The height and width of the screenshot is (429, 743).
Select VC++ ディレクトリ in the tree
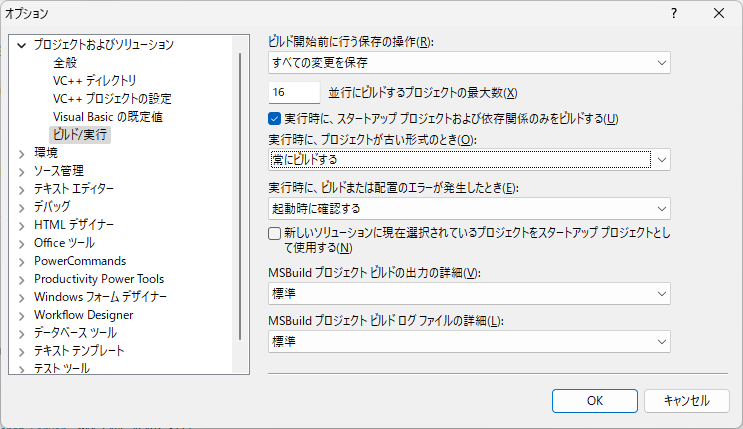[94, 81]
